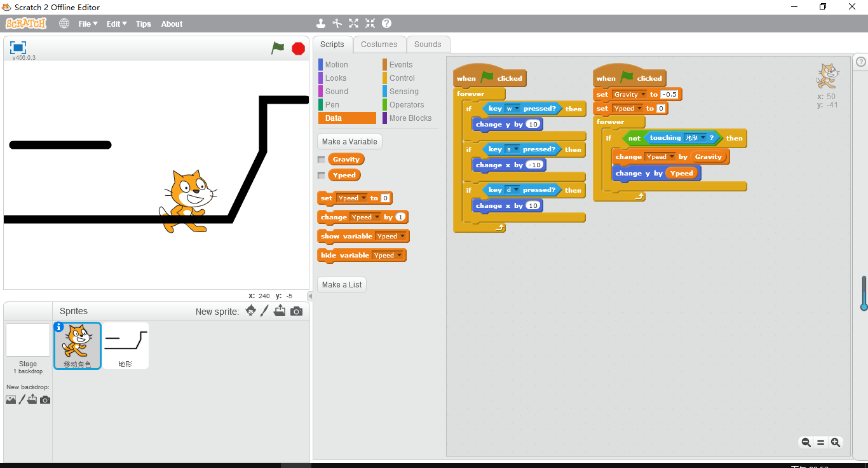
Task: Create a new sprite from camera
Action: pyautogui.click(x=296, y=312)
